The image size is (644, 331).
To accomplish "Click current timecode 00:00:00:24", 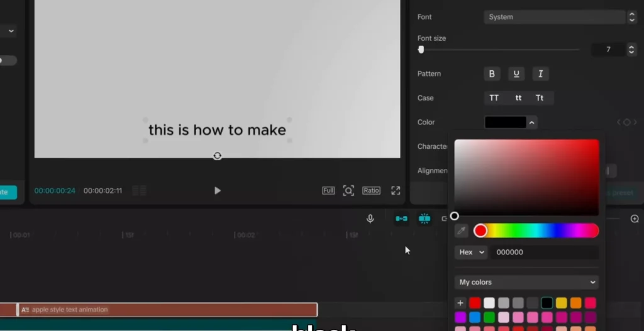I will (55, 191).
